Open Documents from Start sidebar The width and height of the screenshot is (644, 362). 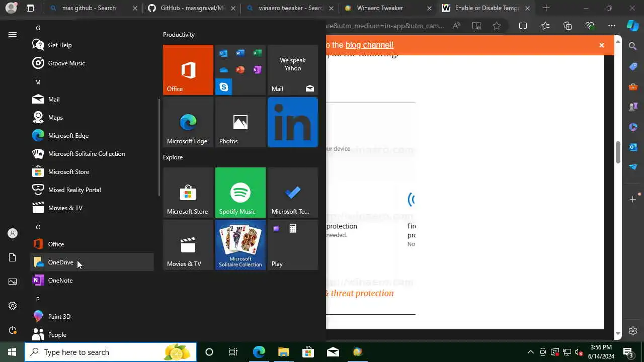[x=13, y=257]
